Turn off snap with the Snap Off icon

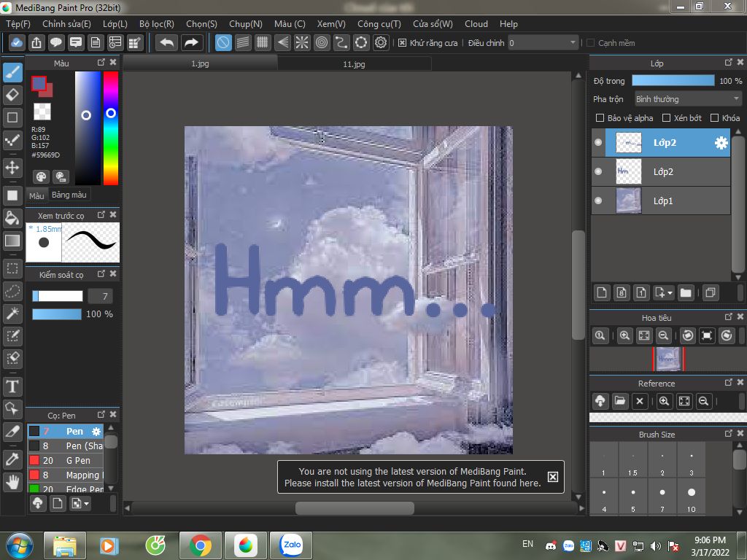pos(223,43)
